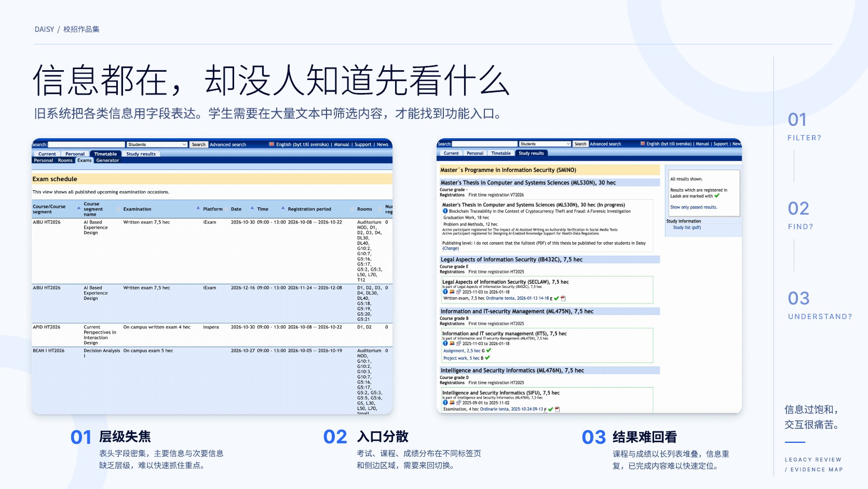
Task: Click the participants icon under the SECLAW course
Action: pos(452,292)
